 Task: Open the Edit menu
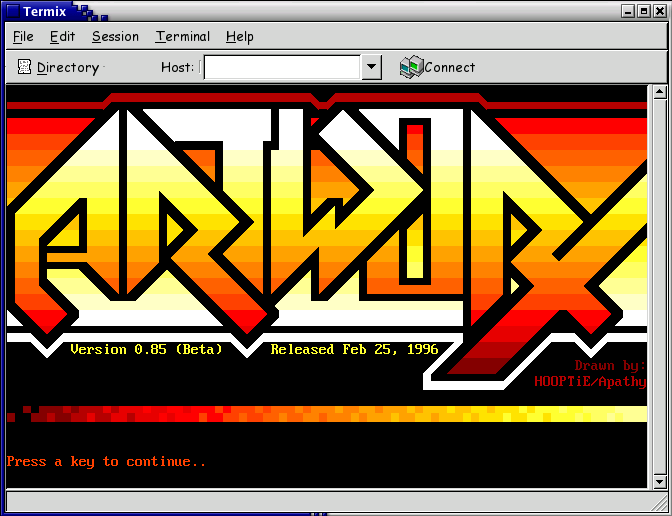pyautogui.click(x=62, y=37)
